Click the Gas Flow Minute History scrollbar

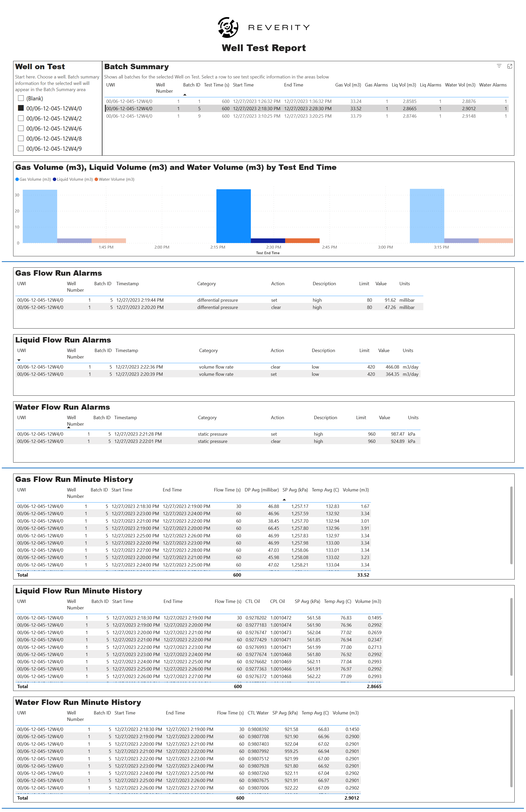pos(511,526)
